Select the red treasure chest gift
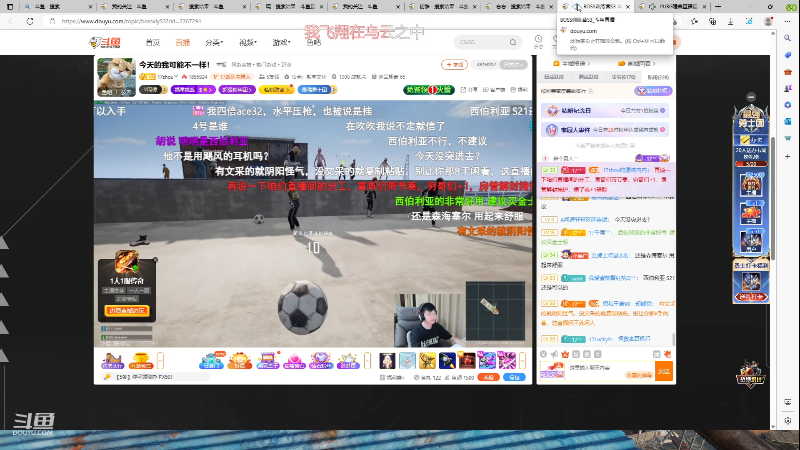The width and height of the screenshot is (800, 450). pyautogui.click(x=467, y=361)
